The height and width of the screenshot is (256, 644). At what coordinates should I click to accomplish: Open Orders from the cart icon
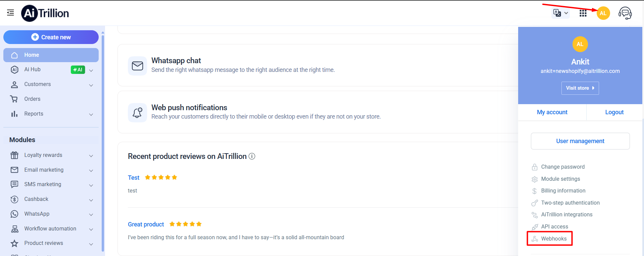(14, 99)
